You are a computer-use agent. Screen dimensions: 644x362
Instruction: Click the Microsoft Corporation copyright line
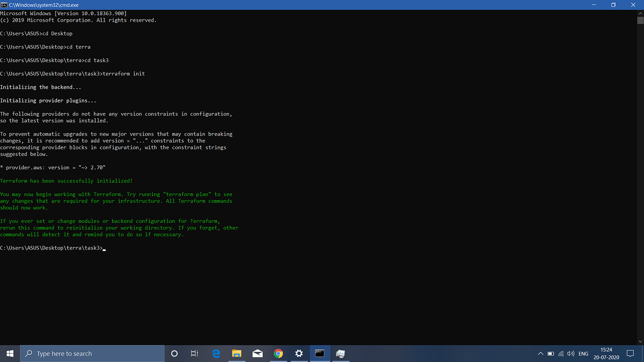tap(78, 20)
